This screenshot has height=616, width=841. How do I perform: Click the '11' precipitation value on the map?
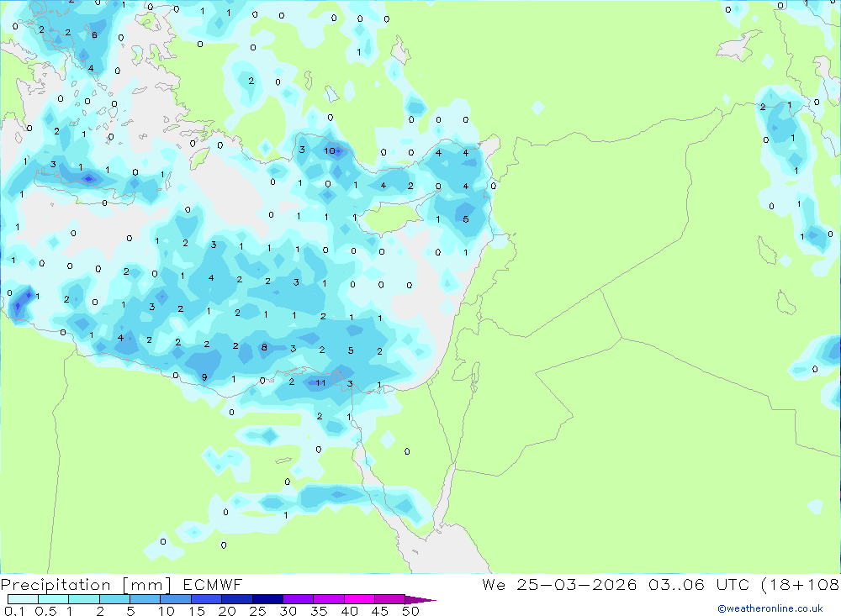tap(320, 382)
